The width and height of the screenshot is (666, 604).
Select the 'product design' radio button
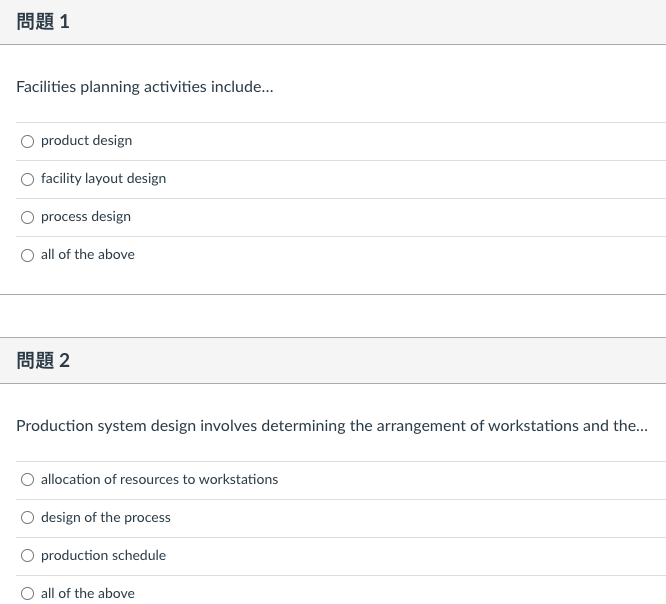(x=27, y=141)
